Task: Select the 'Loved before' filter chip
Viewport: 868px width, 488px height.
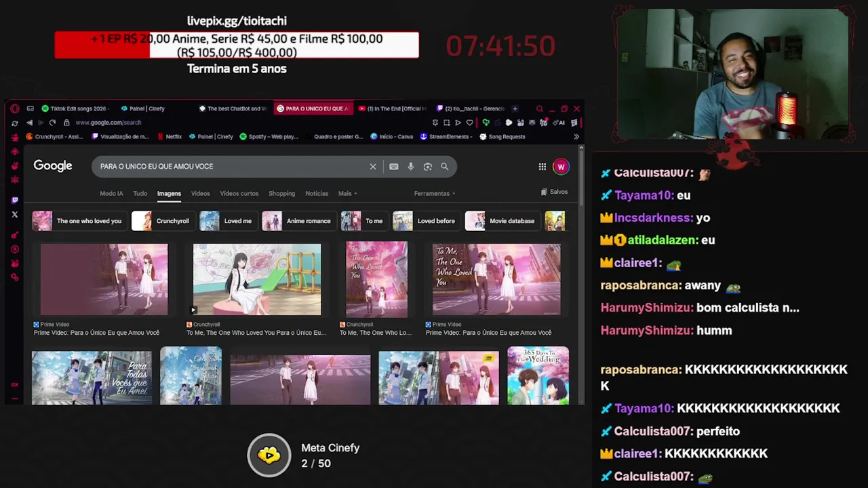Action: [x=427, y=221]
